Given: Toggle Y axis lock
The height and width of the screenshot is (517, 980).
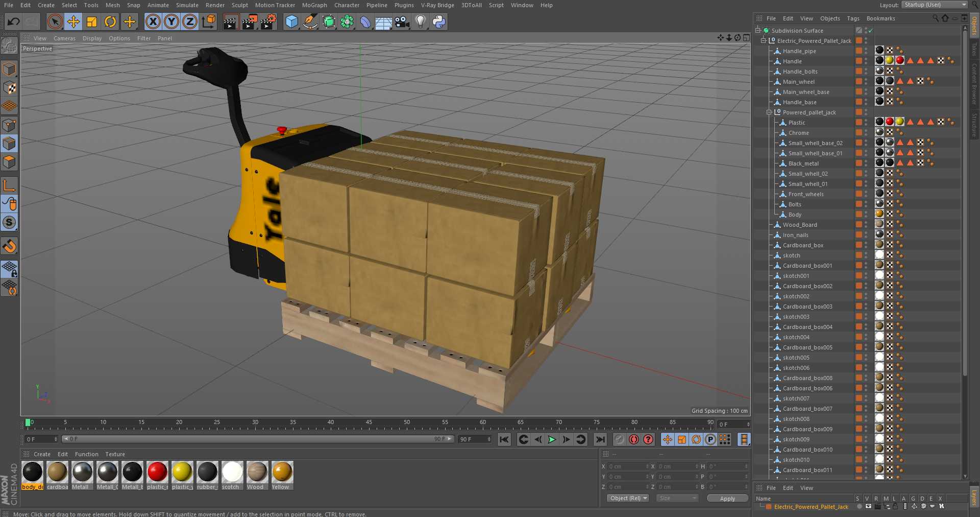Looking at the screenshot, I should 171,21.
